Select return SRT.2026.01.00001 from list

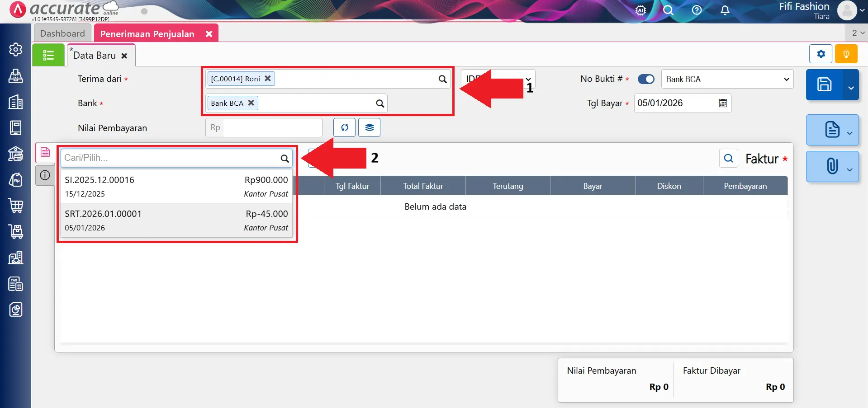tap(176, 220)
